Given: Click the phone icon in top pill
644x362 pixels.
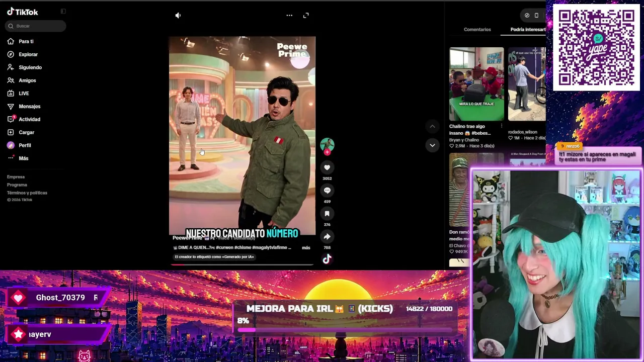Looking at the screenshot, I should pos(536,16).
